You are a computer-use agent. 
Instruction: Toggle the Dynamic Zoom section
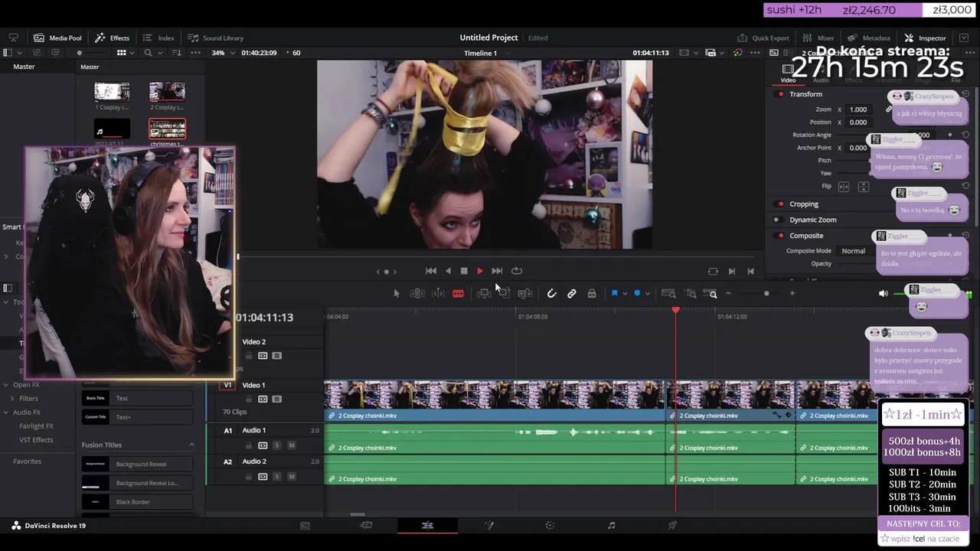tap(780, 220)
